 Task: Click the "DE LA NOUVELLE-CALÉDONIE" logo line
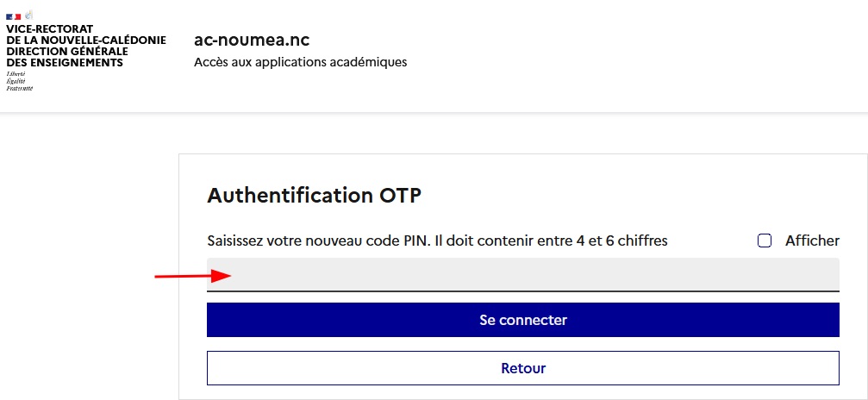[x=85, y=40]
